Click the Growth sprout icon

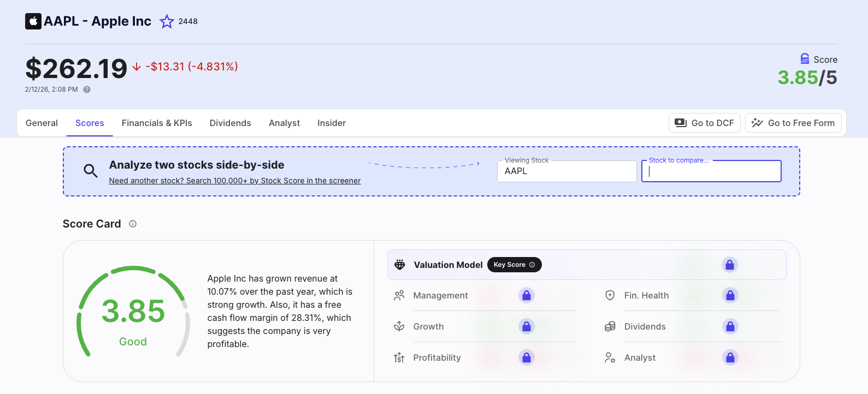399,326
